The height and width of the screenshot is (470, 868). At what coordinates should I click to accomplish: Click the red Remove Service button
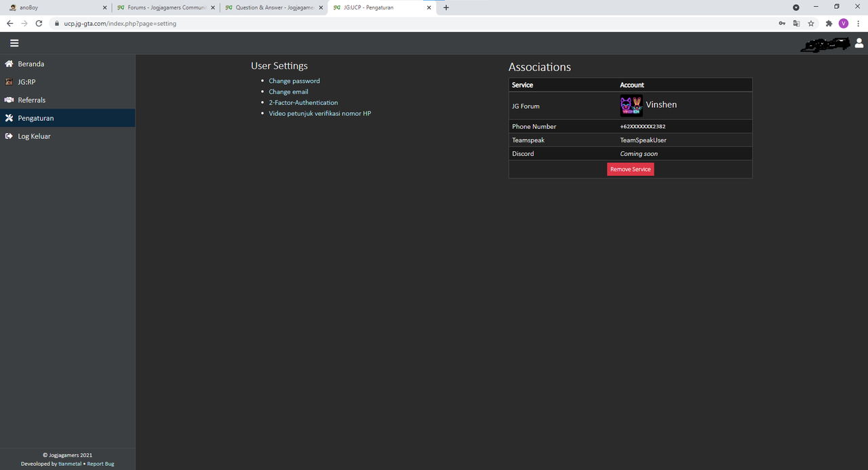coord(631,170)
